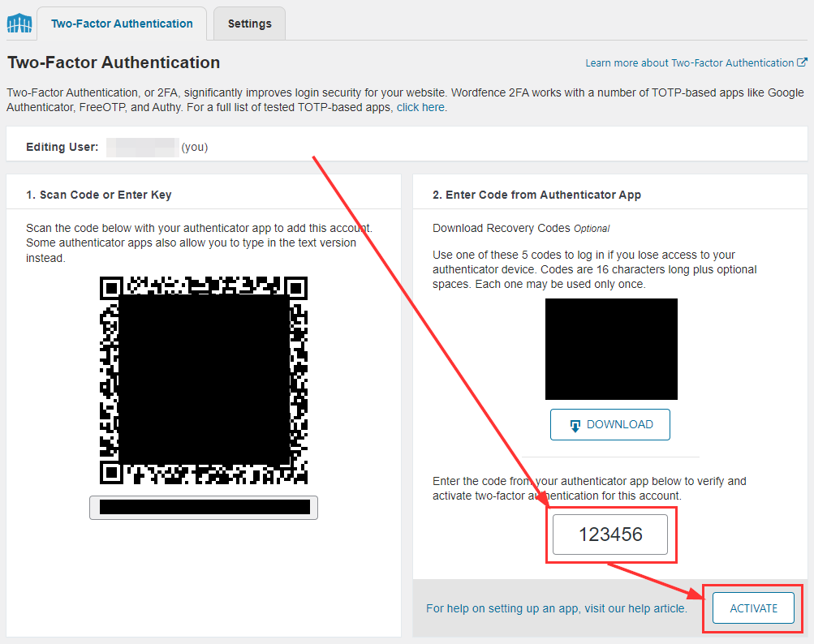This screenshot has height=644, width=814.
Task: Open the Settings tab
Action: click(x=249, y=24)
